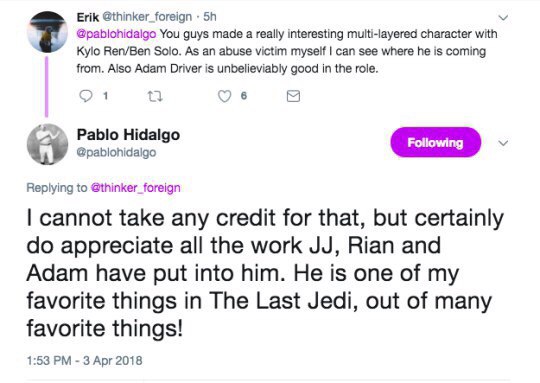Click the @pablohidalgo handle under name
The height and width of the screenshot is (383, 540).
(116, 152)
